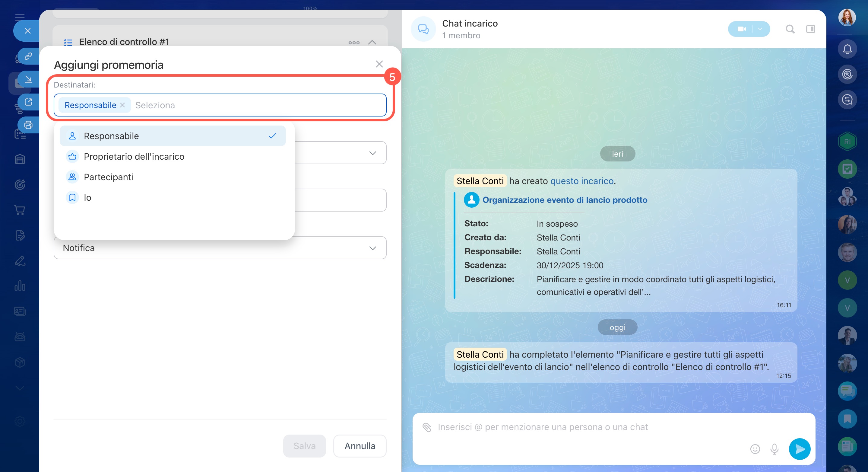Screen dimensions: 868x472
Task: Toggle the chat sidebar panel icon
Action: tap(810, 29)
